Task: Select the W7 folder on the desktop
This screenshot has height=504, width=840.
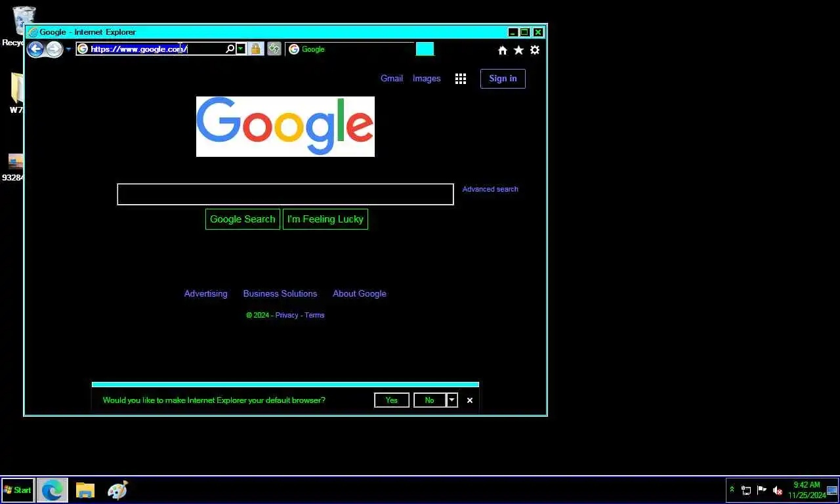Action: [17, 93]
